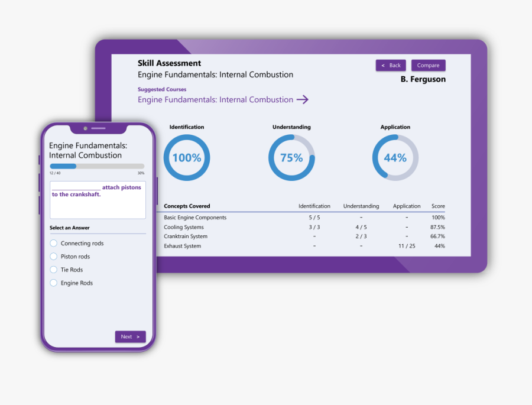Select the Basic Engine Components row
The height and width of the screenshot is (405, 532).
tap(195, 218)
